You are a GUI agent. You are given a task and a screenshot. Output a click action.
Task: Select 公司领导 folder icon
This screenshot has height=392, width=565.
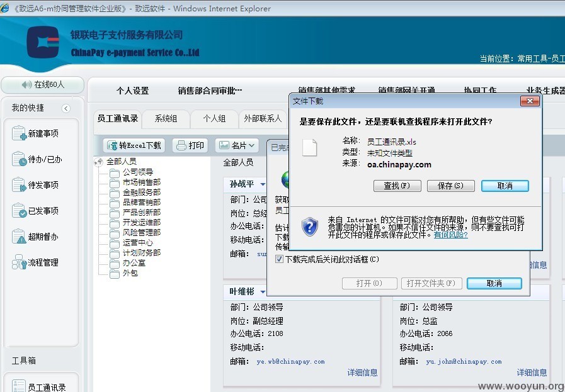pos(115,173)
